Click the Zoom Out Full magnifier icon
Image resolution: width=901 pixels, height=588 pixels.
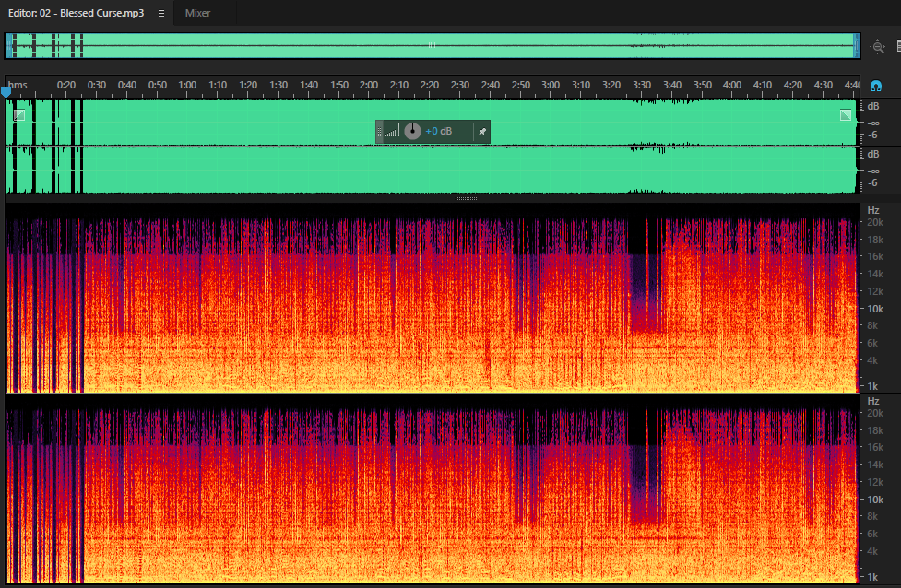(x=877, y=47)
